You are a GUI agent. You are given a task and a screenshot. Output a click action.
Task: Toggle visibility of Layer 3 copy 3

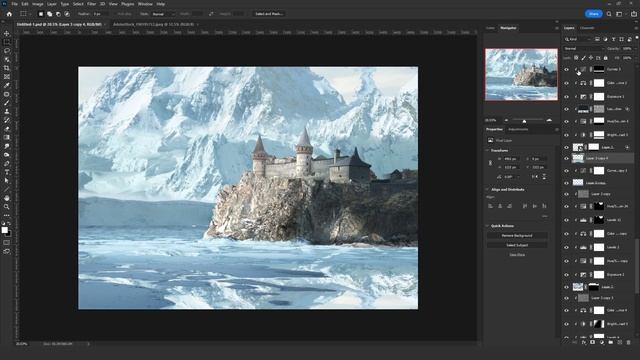click(x=567, y=298)
